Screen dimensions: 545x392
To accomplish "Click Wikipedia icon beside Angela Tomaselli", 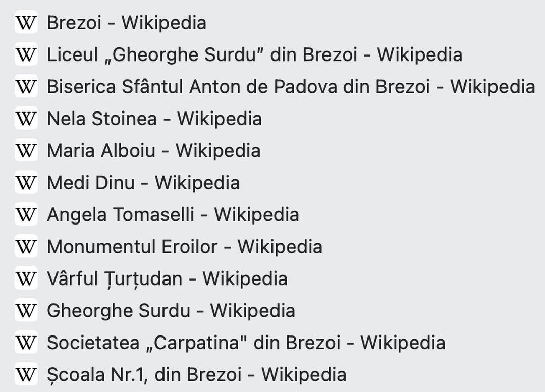I will pyautogui.click(x=26, y=214).
